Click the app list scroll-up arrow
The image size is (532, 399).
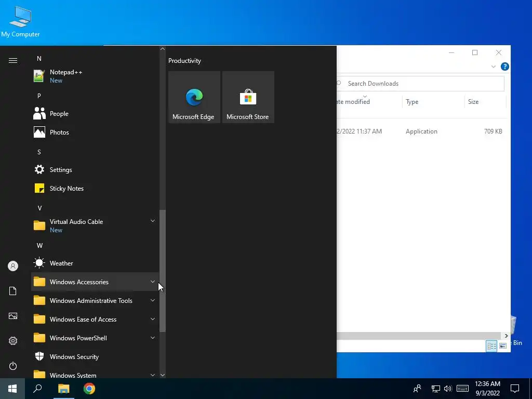(x=163, y=49)
